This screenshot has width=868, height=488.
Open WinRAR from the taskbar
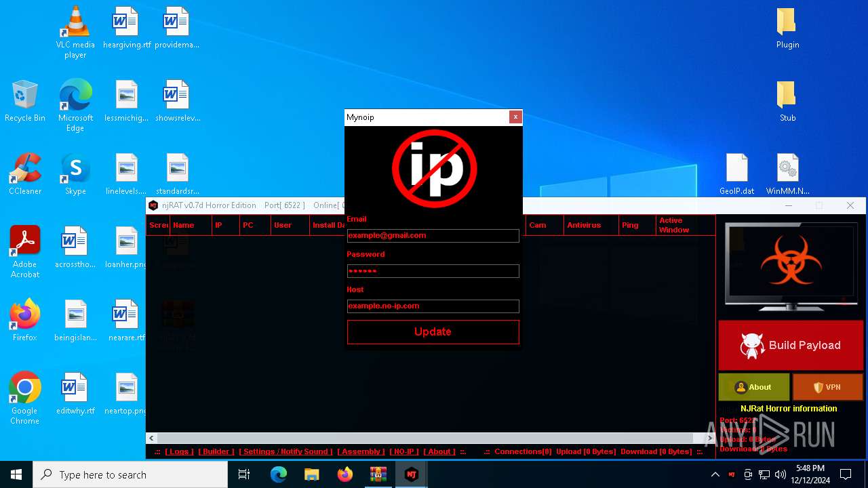(x=378, y=474)
